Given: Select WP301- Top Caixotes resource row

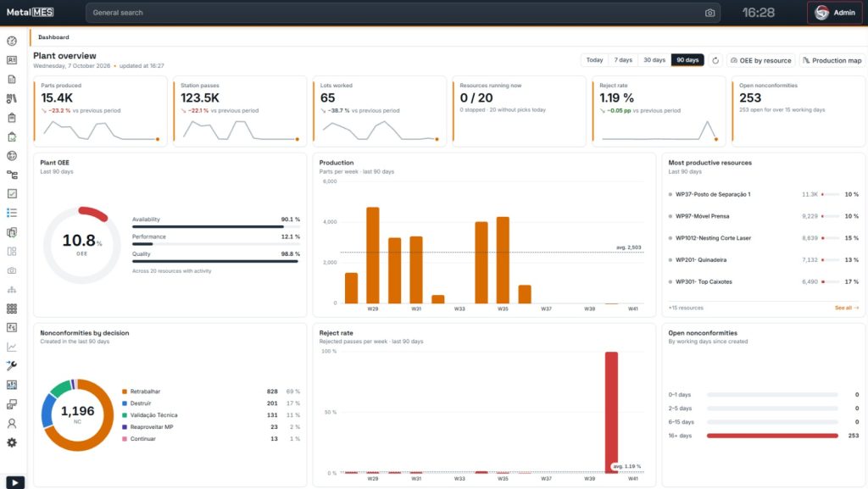Looking at the screenshot, I should pos(764,281).
